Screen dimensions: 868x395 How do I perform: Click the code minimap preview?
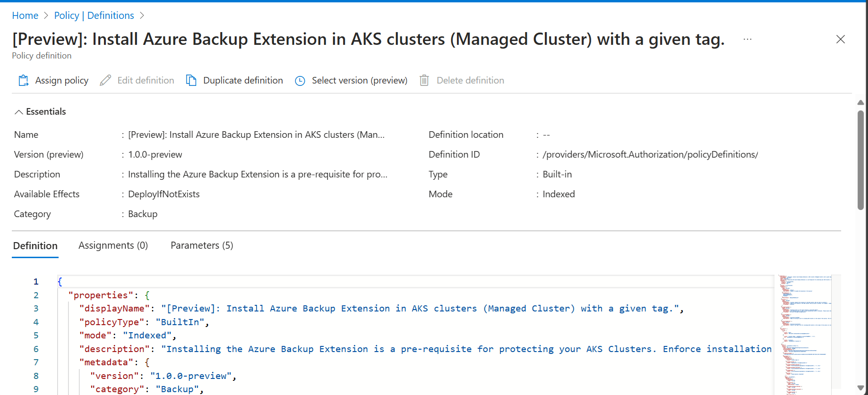tap(806, 330)
